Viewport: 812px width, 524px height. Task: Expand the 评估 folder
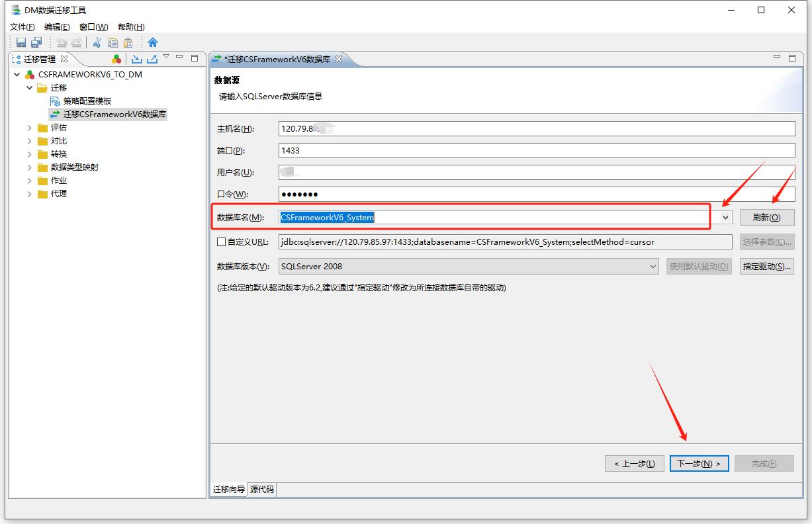tap(29, 128)
